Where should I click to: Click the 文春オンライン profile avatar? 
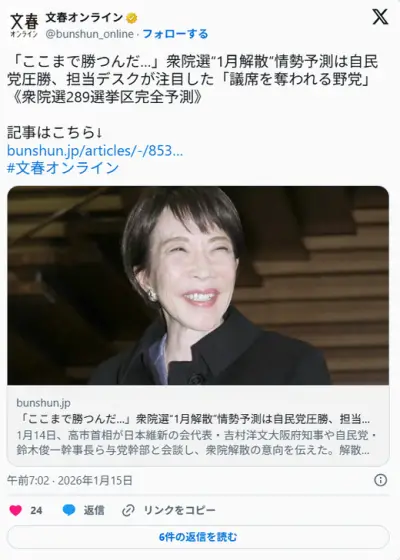point(24,25)
